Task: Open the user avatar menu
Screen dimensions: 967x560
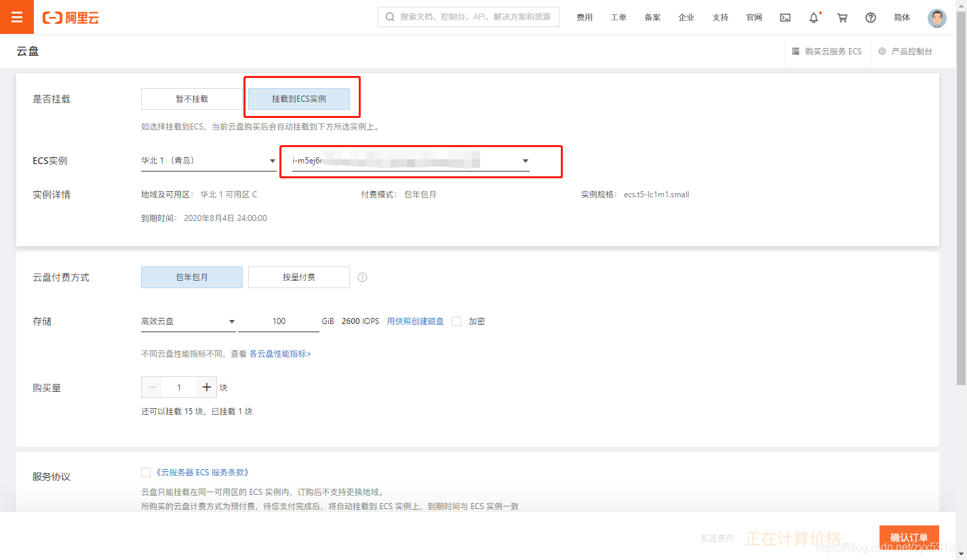Action: pyautogui.click(x=936, y=18)
